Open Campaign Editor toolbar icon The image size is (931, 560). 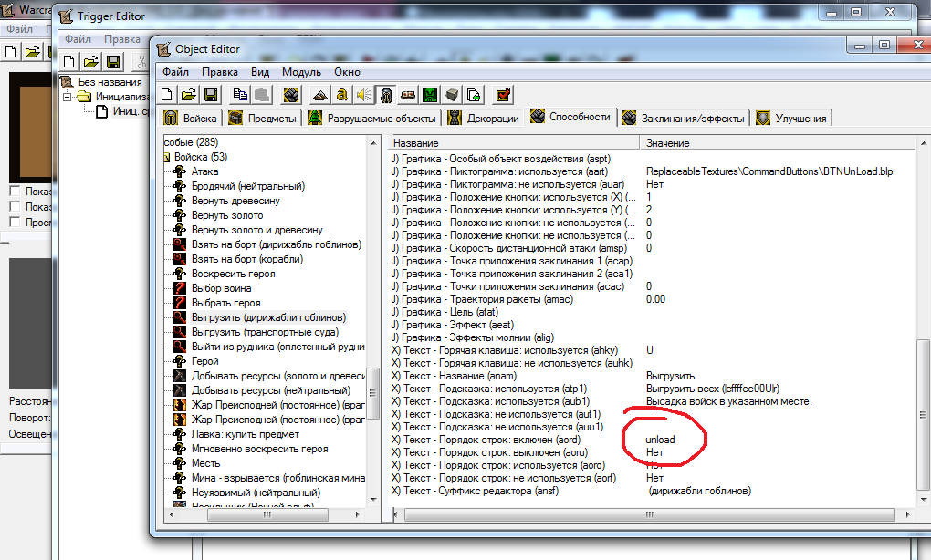pos(408,95)
